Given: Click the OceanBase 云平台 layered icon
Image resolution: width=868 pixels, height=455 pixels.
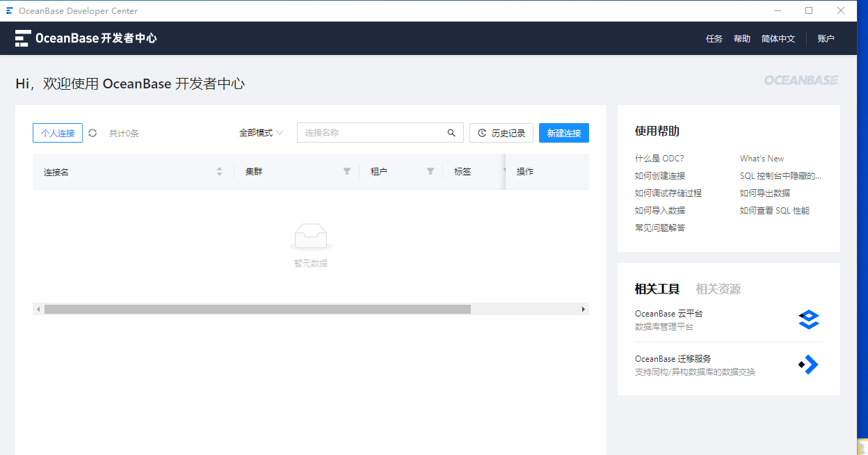Looking at the screenshot, I should [809, 319].
